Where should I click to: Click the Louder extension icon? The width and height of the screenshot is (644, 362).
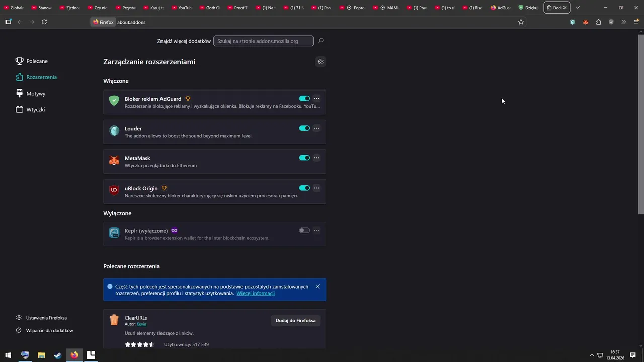pos(114,131)
